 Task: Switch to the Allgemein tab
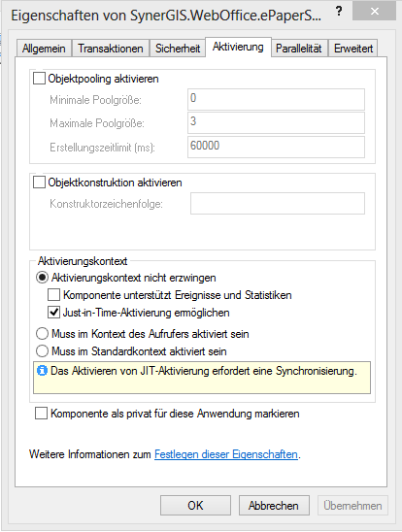[x=44, y=49]
